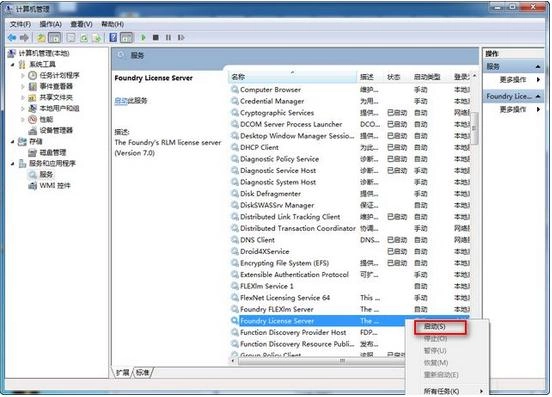Switch to the 标准 tab
Image resolution: width=552 pixels, height=397 pixels.
[143, 372]
